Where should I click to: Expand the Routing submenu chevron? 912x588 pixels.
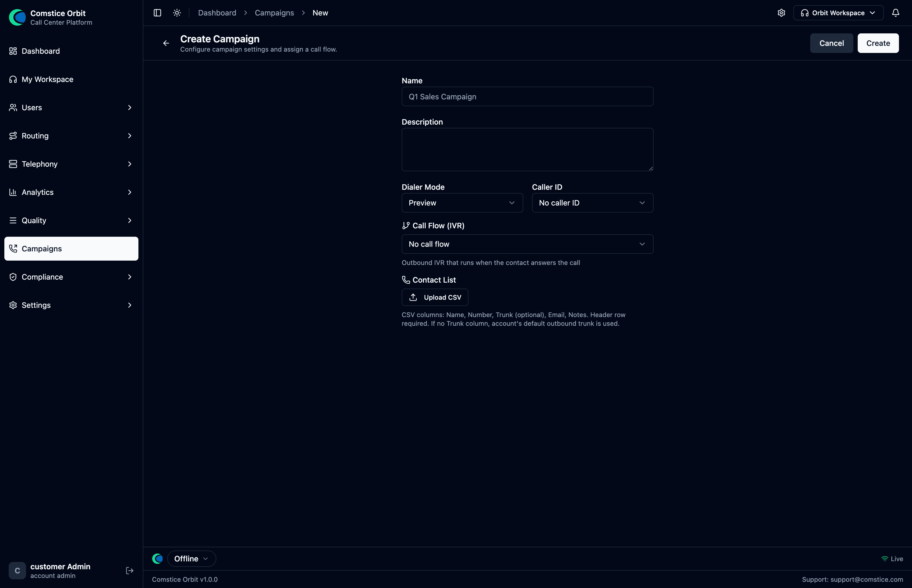tap(130, 136)
